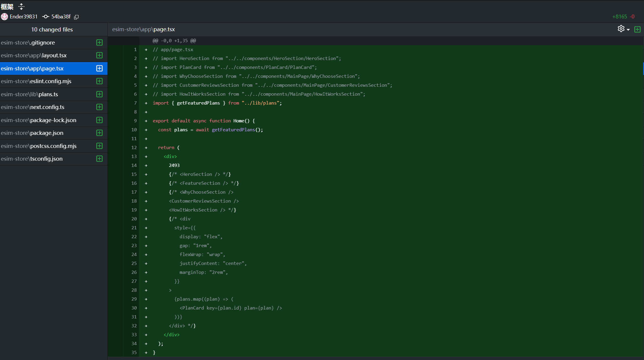The height and width of the screenshot is (360, 644).
Task: Click the Ender39831 avatar image
Action: tap(4, 17)
